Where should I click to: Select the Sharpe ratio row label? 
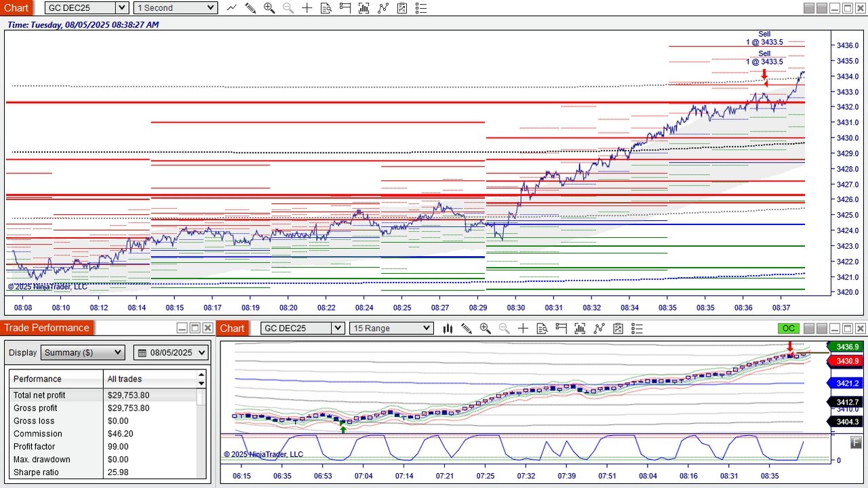click(x=36, y=472)
